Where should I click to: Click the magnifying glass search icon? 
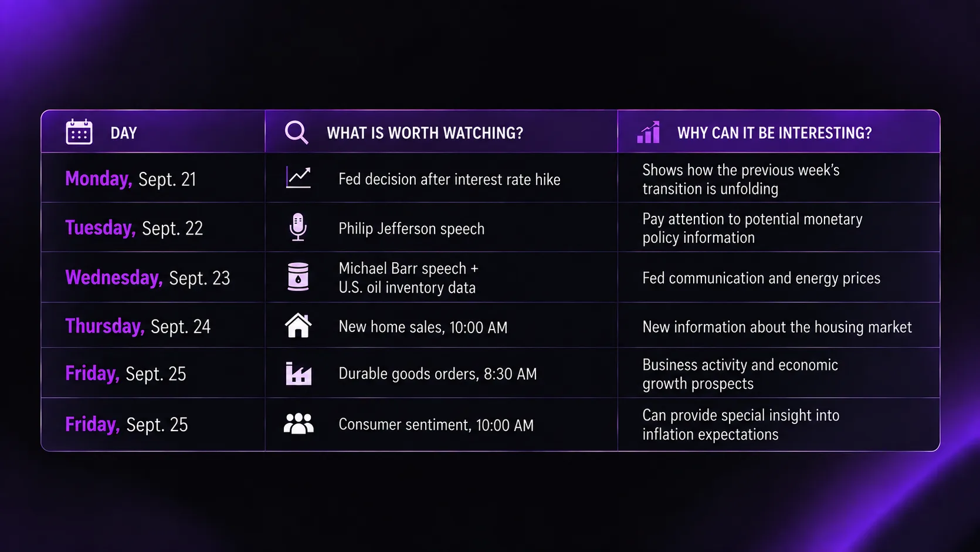pyautogui.click(x=296, y=133)
